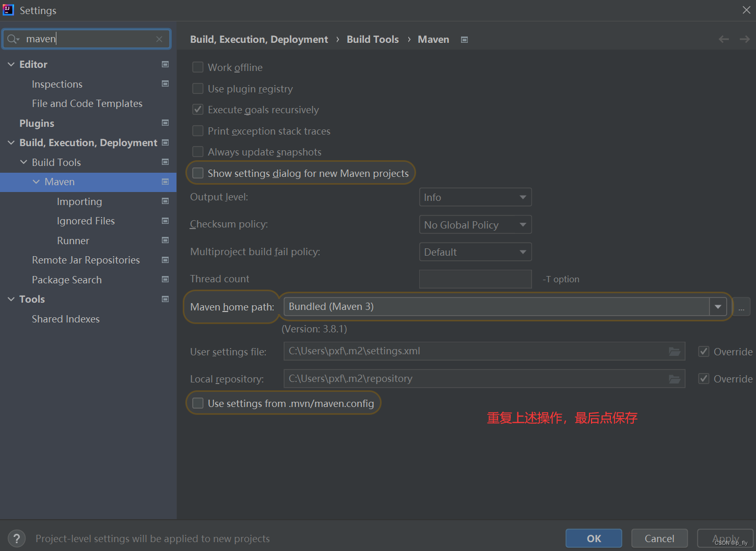
Task: Go back with the left arrow
Action: pos(724,39)
